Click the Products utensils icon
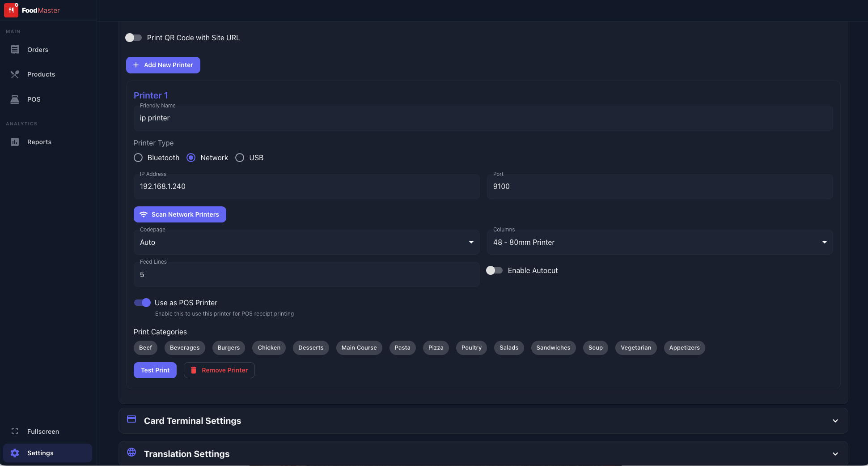 pyautogui.click(x=15, y=74)
